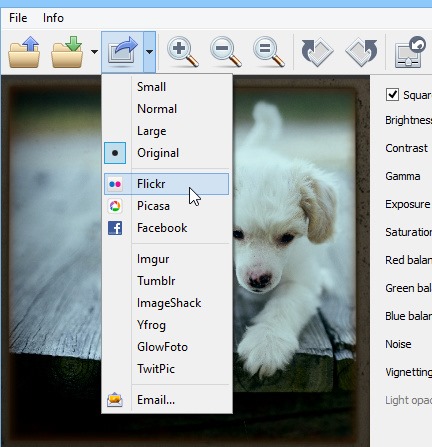Click the Picasa logo icon
This screenshot has height=447, width=432.
click(115, 206)
